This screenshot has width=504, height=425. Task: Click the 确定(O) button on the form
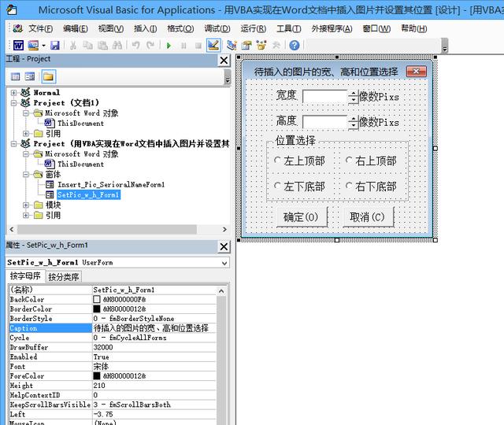tap(302, 217)
